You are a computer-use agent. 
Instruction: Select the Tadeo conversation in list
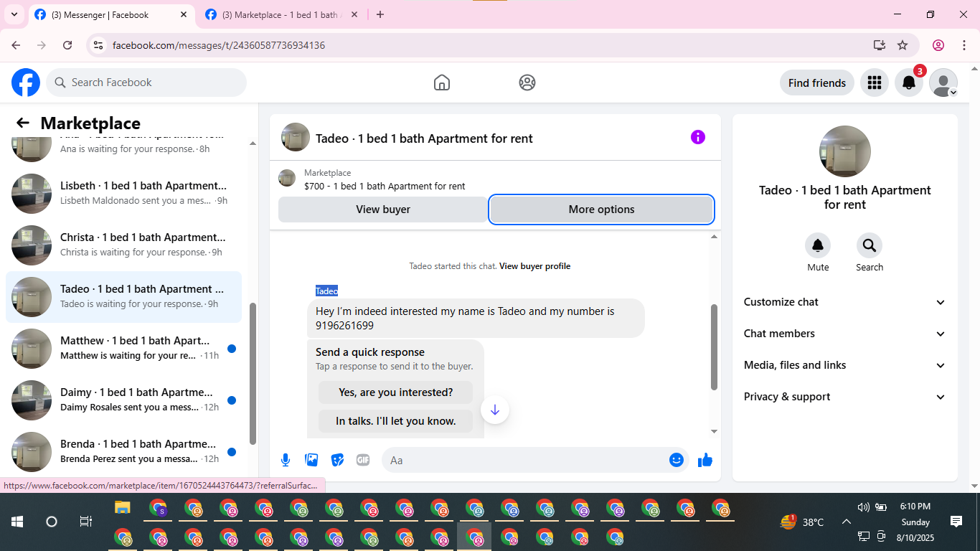tap(123, 296)
